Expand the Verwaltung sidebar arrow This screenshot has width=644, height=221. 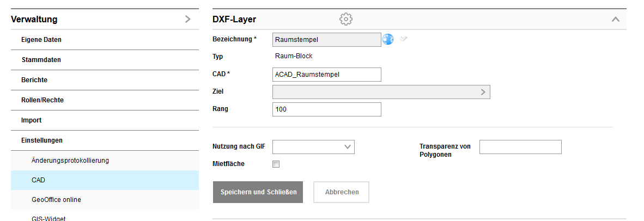(188, 19)
